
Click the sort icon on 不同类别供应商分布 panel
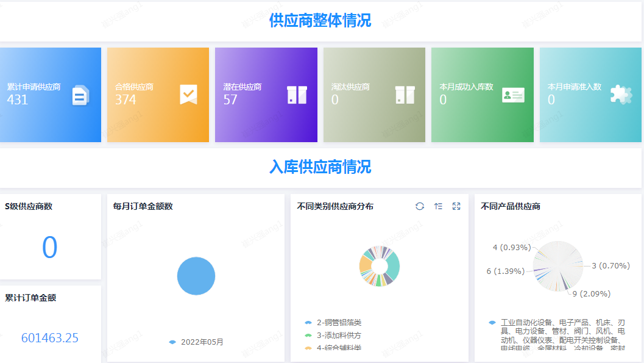pyautogui.click(x=438, y=206)
